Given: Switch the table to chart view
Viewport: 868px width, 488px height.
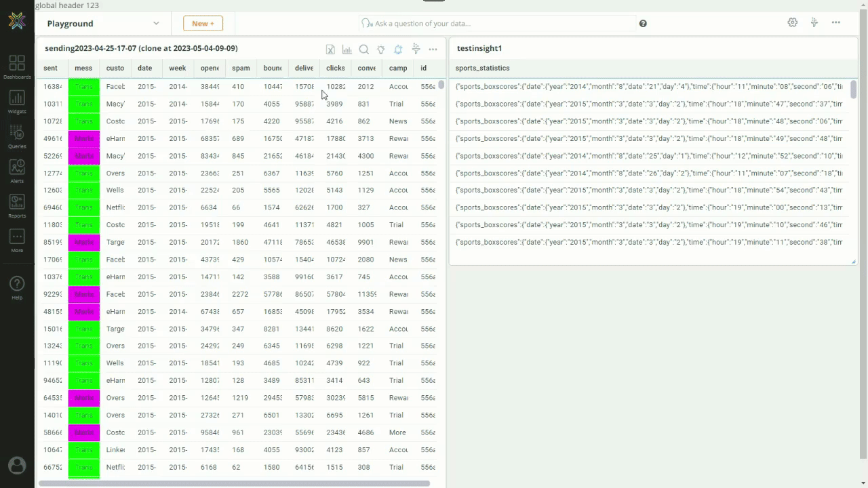Looking at the screenshot, I should pyautogui.click(x=347, y=49).
